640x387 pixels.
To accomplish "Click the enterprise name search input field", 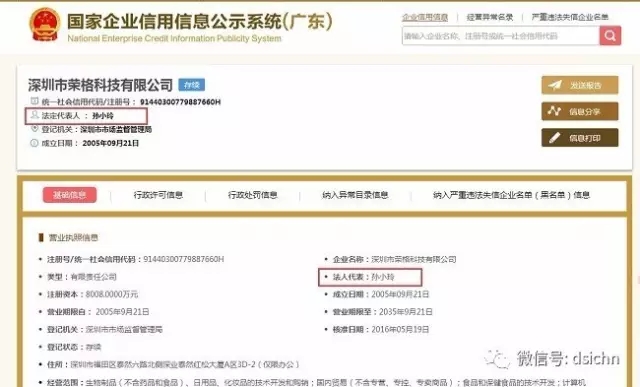I will click(x=501, y=36).
